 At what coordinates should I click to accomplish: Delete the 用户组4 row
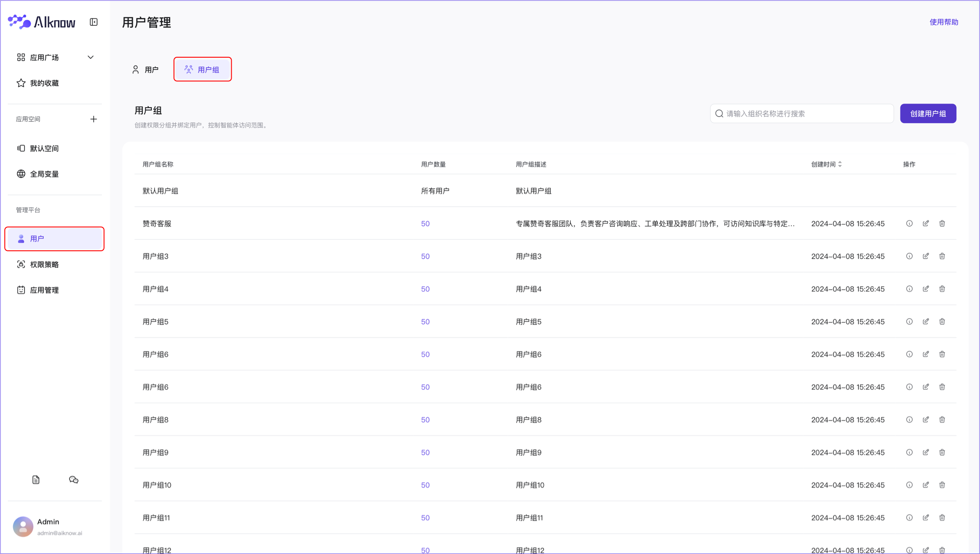942,289
